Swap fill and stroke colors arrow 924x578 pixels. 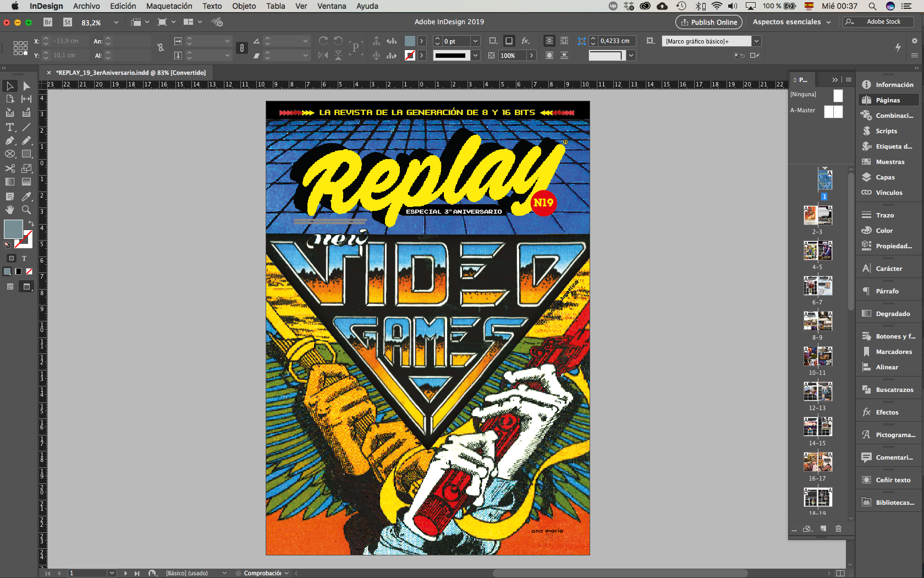31,223
